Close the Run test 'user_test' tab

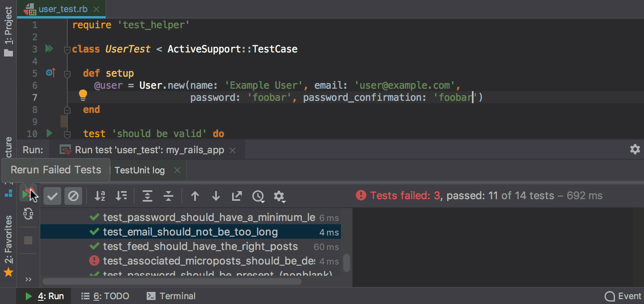click(x=233, y=150)
